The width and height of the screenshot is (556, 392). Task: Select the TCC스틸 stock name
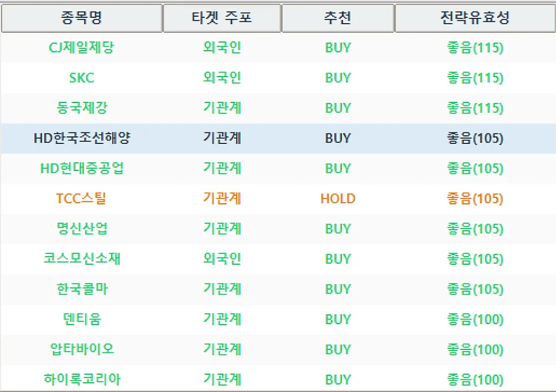click(81, 199)
